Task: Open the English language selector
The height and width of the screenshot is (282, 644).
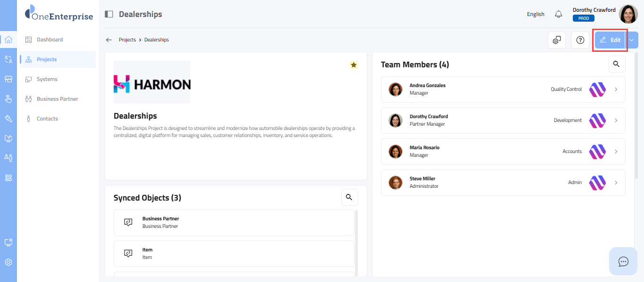Action: click(x=536, y=14)
